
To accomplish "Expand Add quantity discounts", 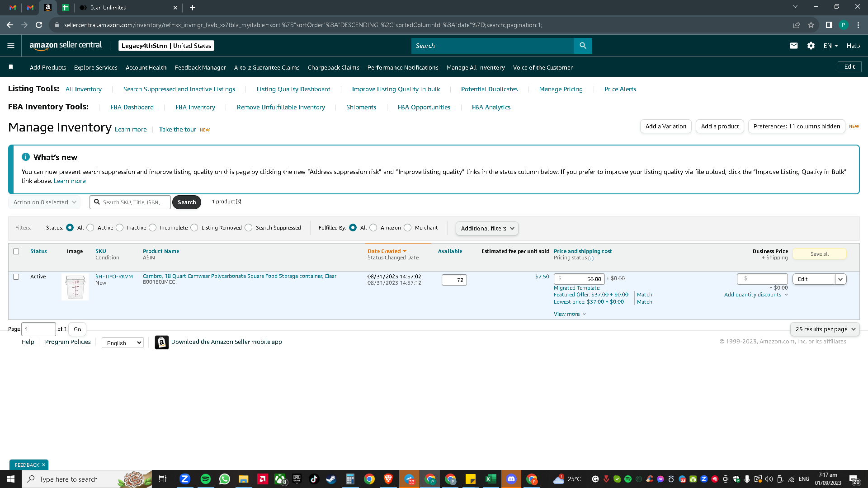I will (756, 295).
